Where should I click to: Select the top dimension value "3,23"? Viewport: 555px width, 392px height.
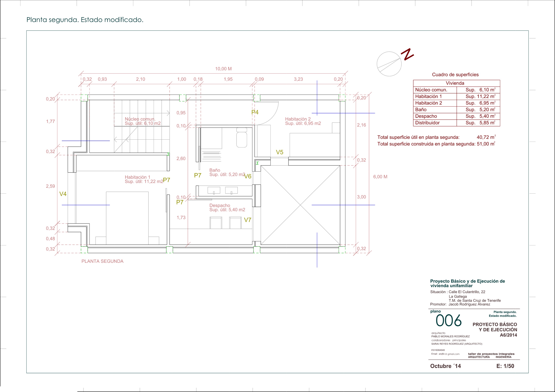coord(298,79)
